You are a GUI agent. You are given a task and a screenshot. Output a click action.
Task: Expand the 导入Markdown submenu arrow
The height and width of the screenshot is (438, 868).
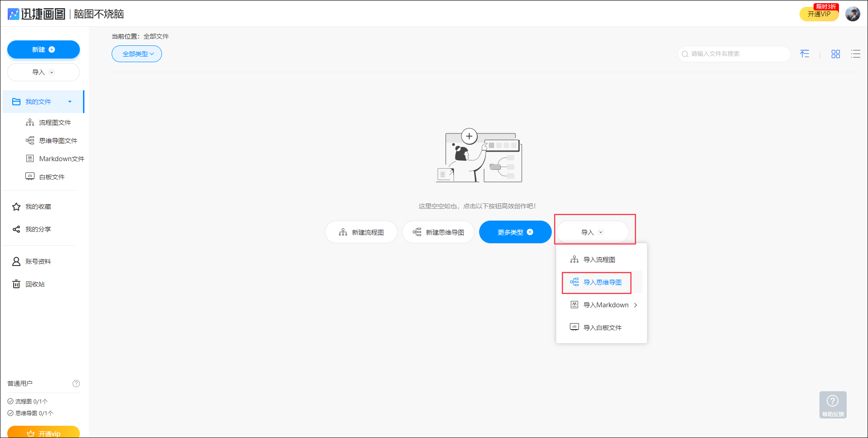[x=636, y=305]
